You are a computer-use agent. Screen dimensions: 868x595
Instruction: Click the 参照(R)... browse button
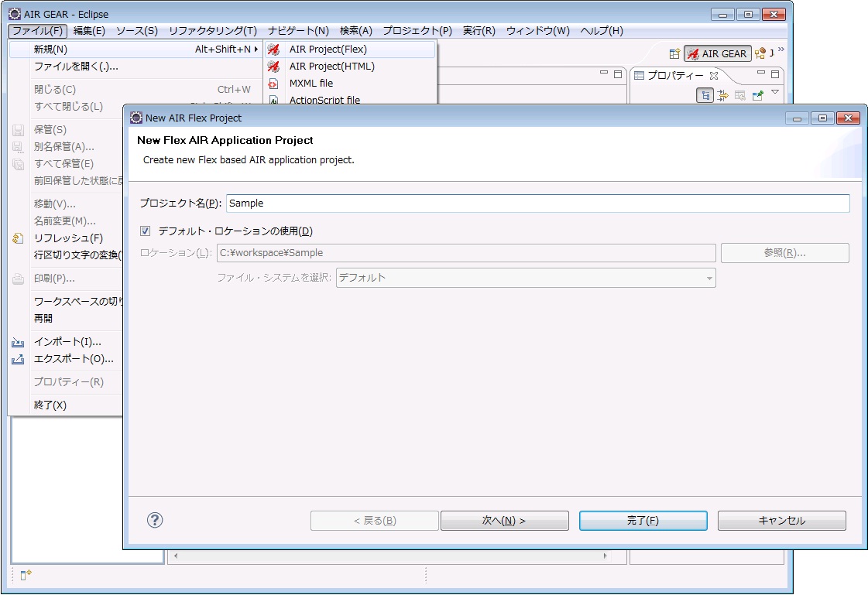coord(784,253)
